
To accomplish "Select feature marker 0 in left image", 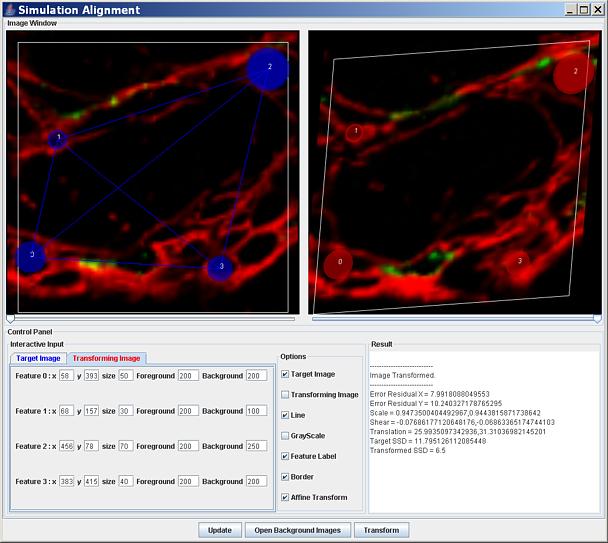I will [x=32, y=256].
